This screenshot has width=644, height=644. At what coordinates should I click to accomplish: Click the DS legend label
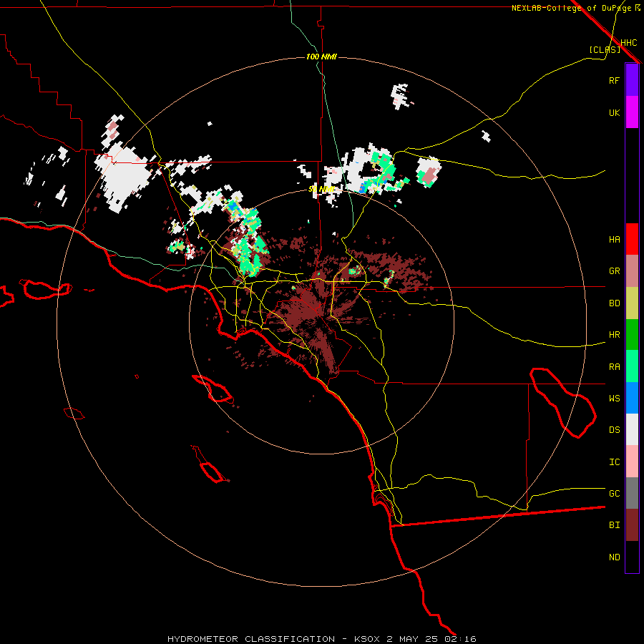(x=614, y=429)
